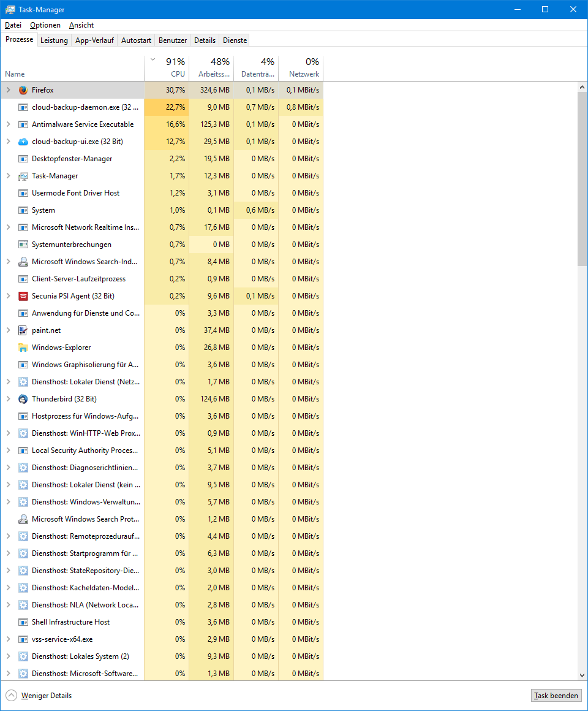Click the Diensthost: StateRepository gear icon
Viewport: 588px width, 711px height.
coord(23,571)
